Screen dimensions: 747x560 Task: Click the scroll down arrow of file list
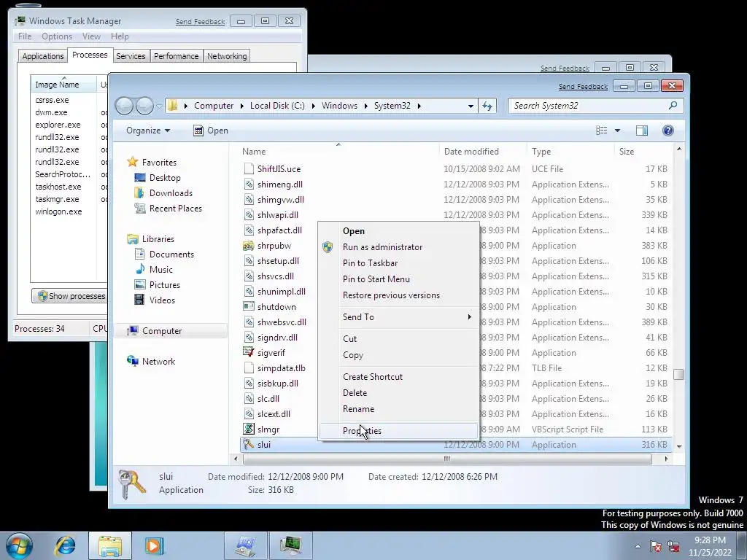pos(679,446)
